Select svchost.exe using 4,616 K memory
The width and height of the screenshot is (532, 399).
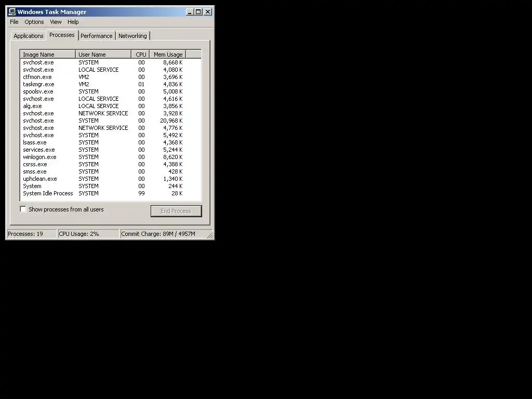(x=111, y=99)
